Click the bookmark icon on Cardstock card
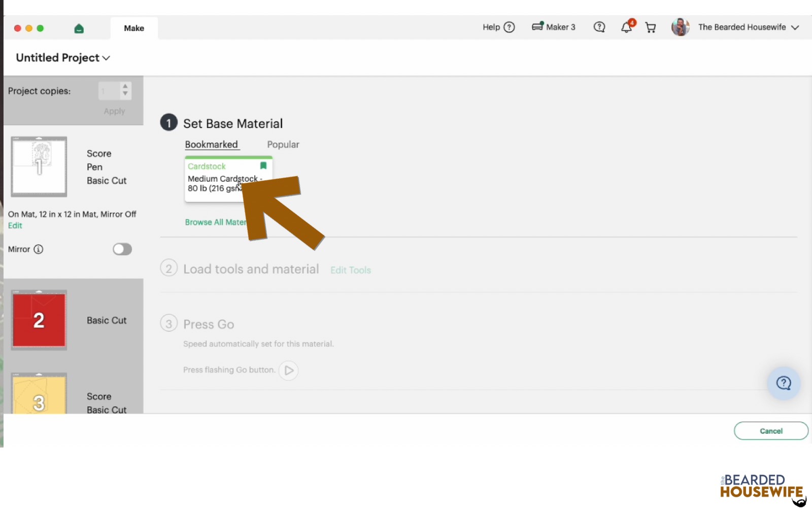Image resolution: width=812 pixels, height=516 pixels. tap(263, 166)
